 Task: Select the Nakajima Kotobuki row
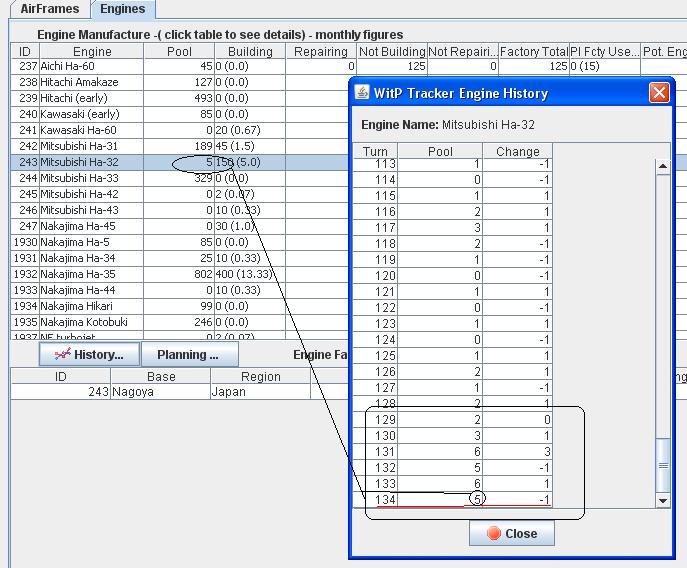(x=180, y=322)
